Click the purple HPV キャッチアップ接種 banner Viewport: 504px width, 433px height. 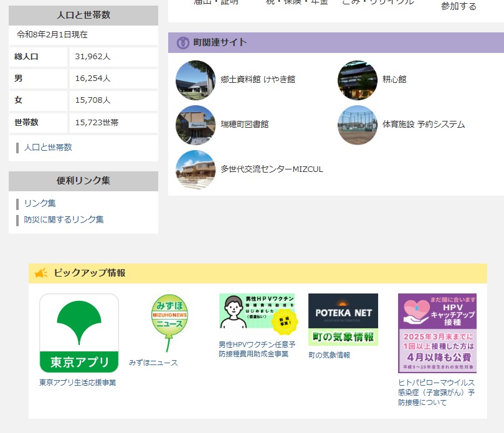(437, 333)
